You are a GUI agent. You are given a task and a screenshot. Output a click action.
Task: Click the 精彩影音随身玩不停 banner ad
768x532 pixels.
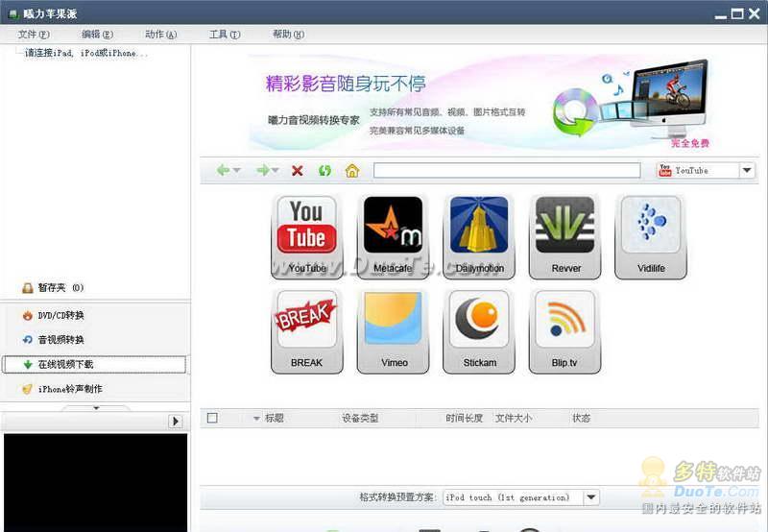(480, 102)
